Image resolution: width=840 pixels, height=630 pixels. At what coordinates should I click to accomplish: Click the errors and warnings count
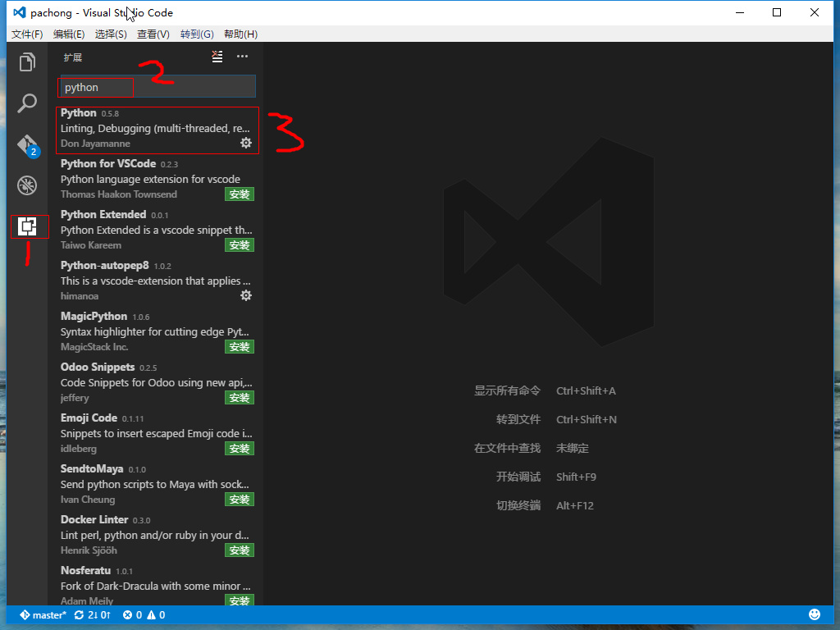(x=144, y=614)
